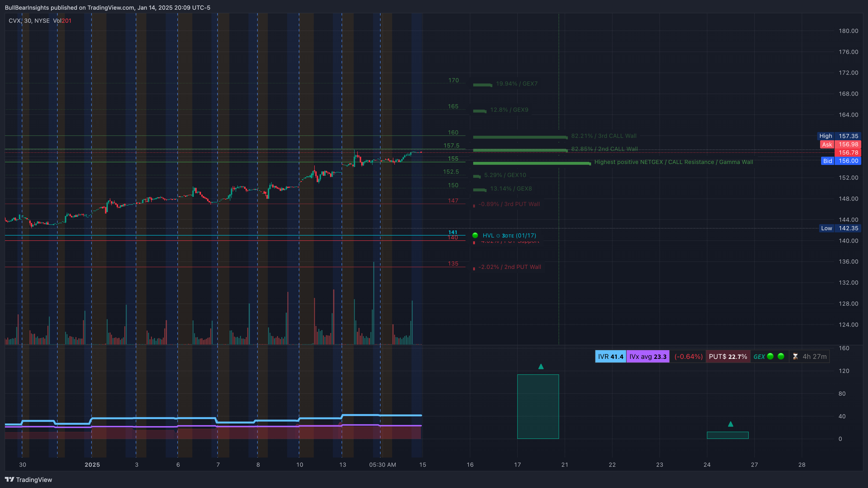868x488 pixels.
Task: Click the 05:30 AM time axis label
Action: click(x=382, y=465)
